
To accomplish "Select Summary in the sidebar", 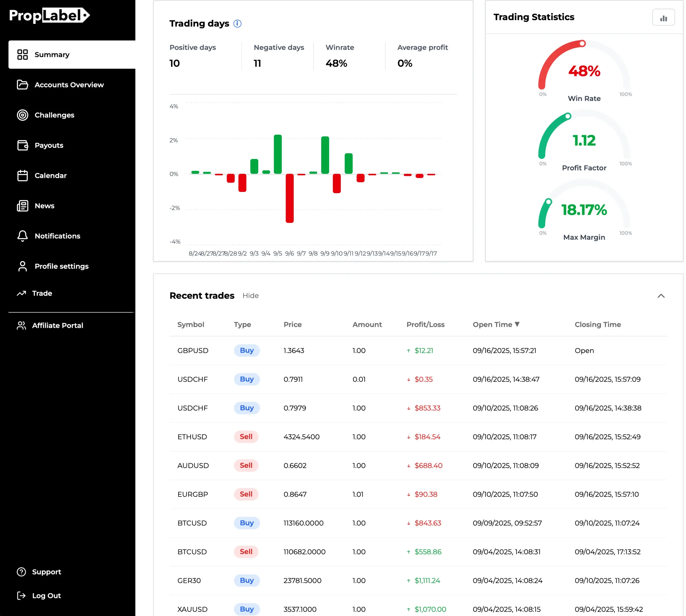I will coord(52,54).
